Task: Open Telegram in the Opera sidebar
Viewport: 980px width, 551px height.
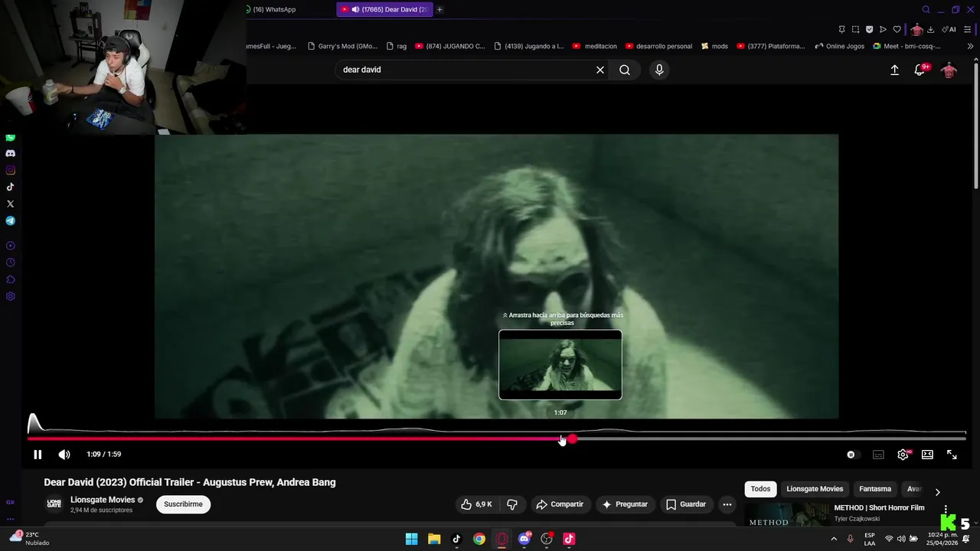Action: point(10,220)
